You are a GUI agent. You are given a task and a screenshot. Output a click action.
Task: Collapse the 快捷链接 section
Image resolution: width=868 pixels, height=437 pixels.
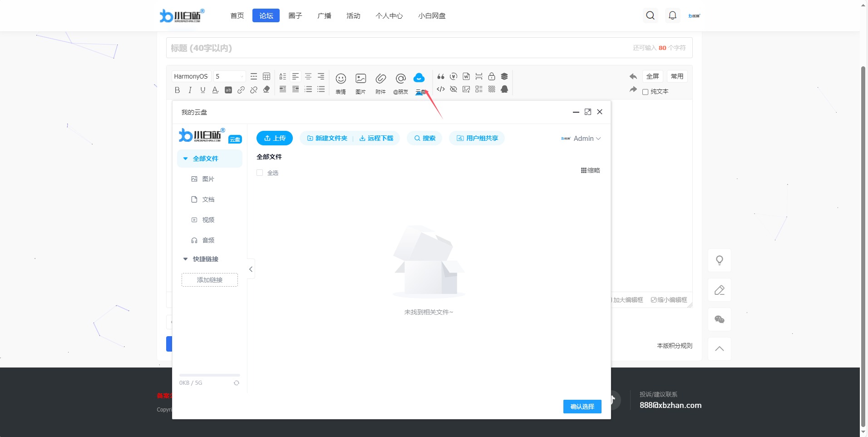(185, 259)
